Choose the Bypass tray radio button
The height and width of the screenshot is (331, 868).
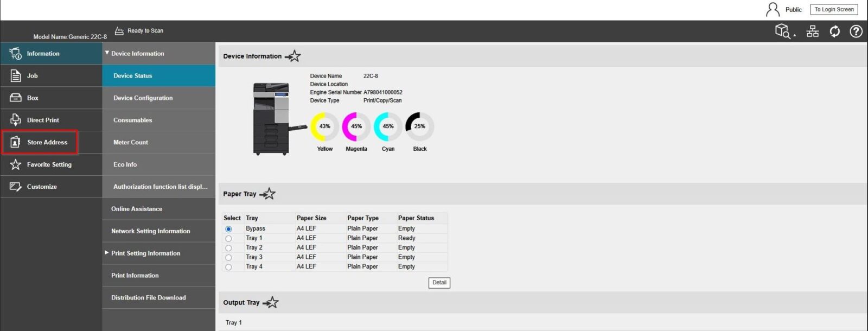pos(228,229)
